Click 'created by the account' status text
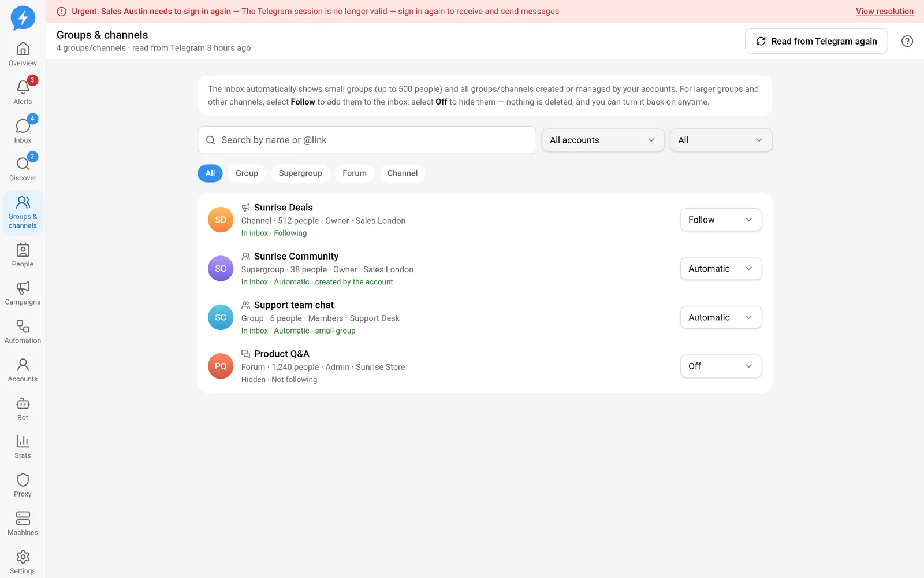The width and height of the screenshot is (924, 578). (354, 282)
